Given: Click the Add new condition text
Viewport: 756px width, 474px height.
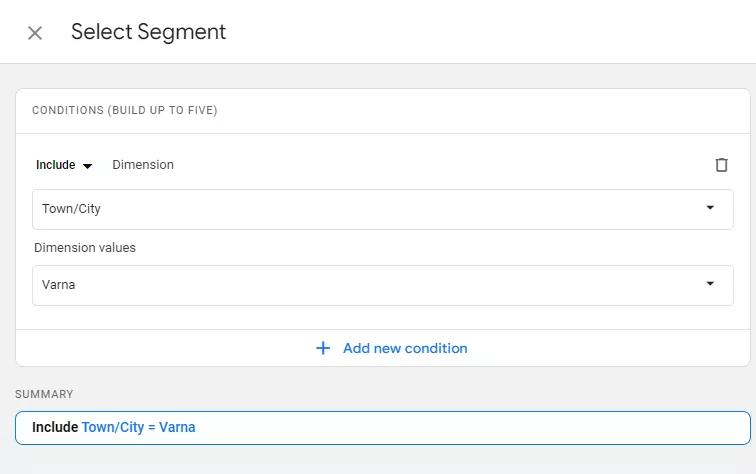Looking at the screenshot, I should (405, 348).
